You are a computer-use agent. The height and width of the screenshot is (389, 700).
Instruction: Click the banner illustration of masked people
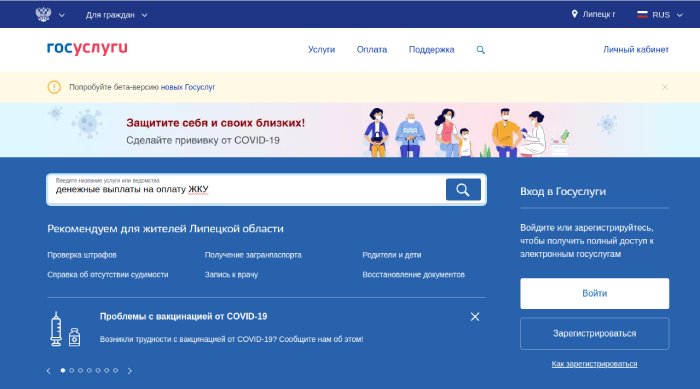467,132
